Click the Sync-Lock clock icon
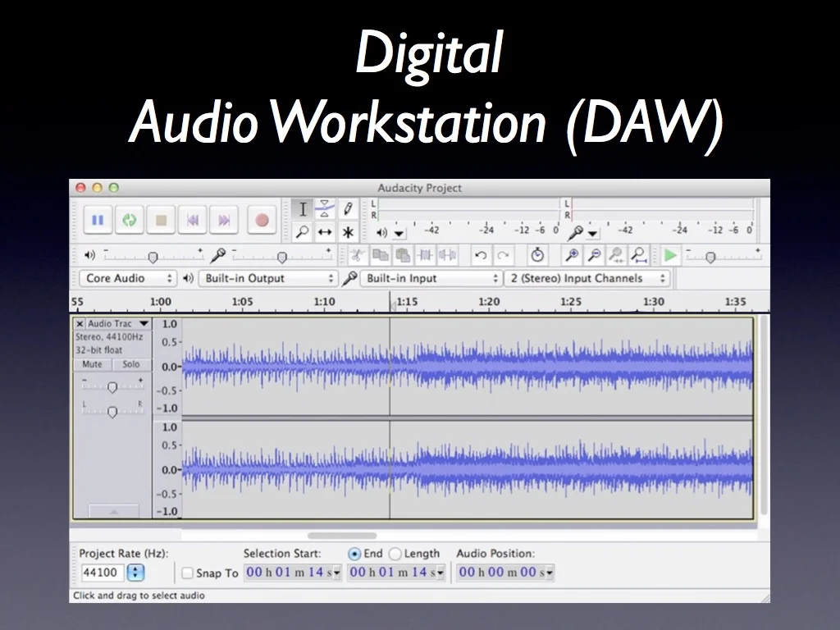 537,256
